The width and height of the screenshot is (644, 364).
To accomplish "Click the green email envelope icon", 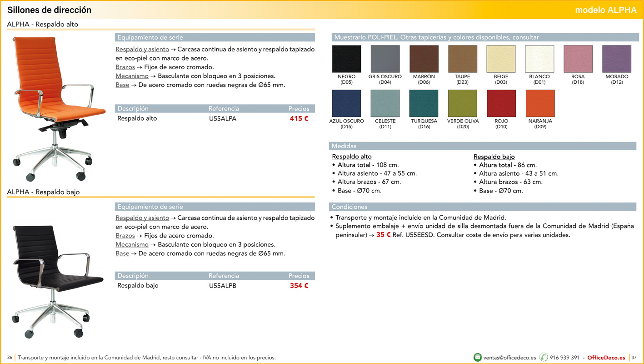I will (x=478, y=357).
